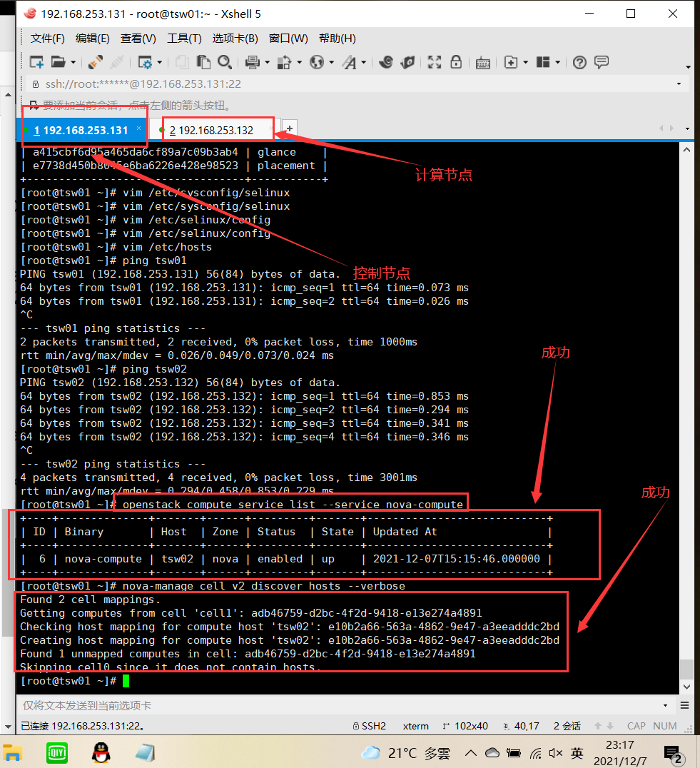Add a new tab with plus button

289,128
